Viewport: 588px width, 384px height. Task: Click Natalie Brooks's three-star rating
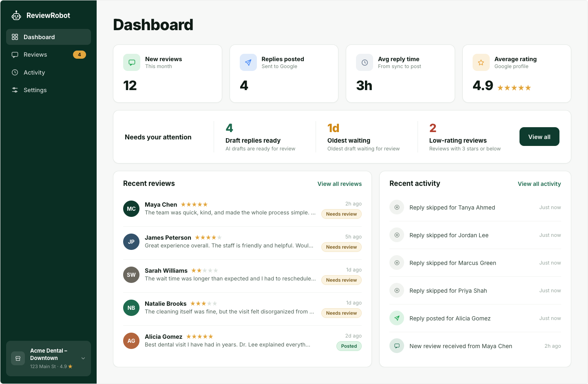[203, 304]
